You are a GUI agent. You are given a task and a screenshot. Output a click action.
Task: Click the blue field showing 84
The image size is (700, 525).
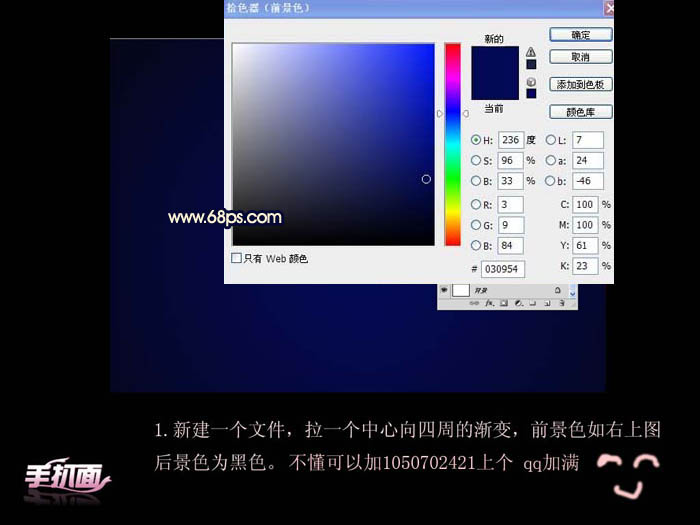coord(511,246)
